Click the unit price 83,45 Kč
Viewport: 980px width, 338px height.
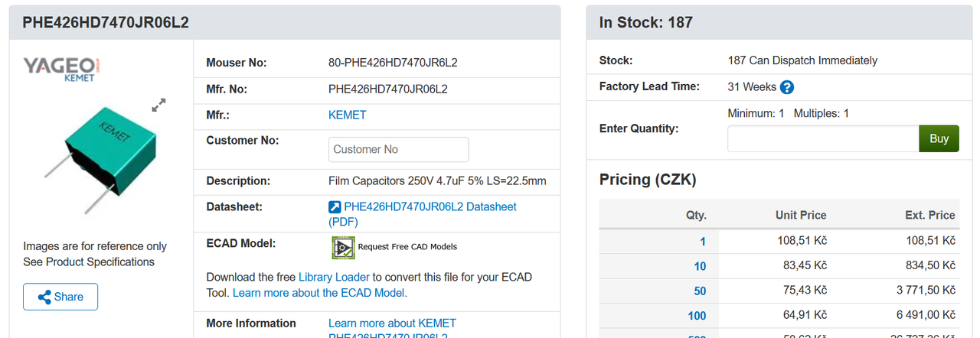[804, 265]
